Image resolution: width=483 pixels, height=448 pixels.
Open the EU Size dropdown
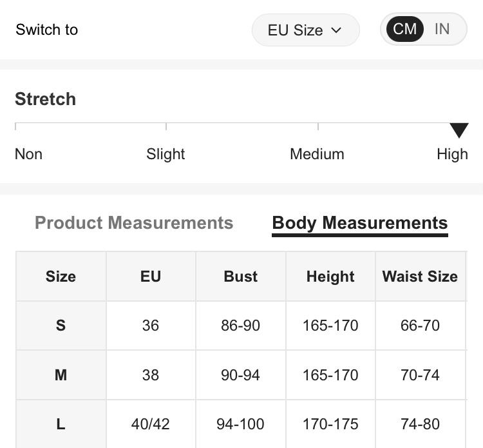pos(305,30)
